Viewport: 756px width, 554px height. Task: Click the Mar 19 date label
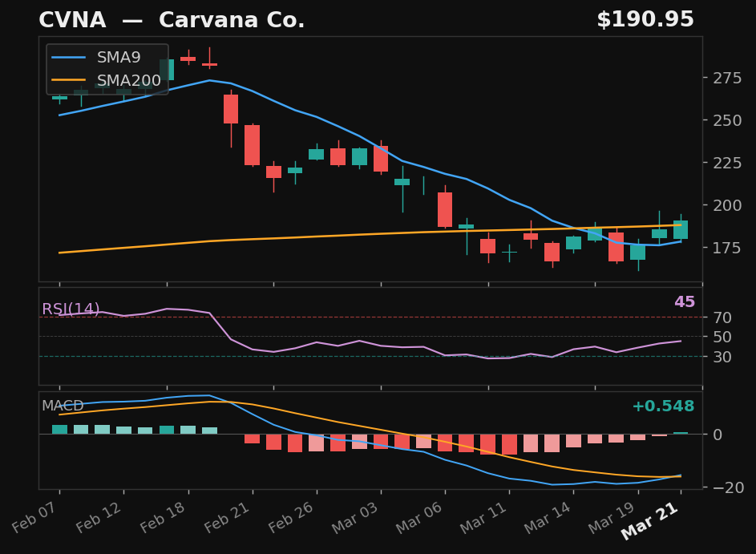612,517
